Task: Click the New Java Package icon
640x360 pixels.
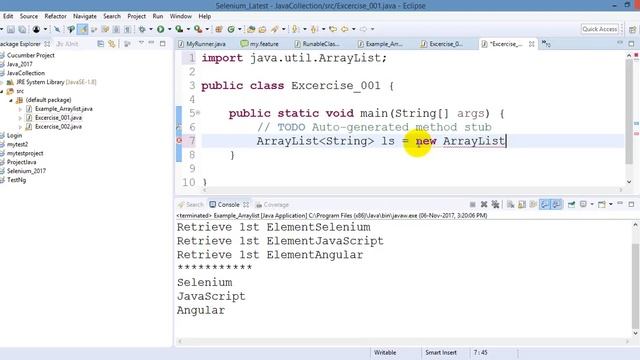Action: pyautogui.click(x=219, y=29)
